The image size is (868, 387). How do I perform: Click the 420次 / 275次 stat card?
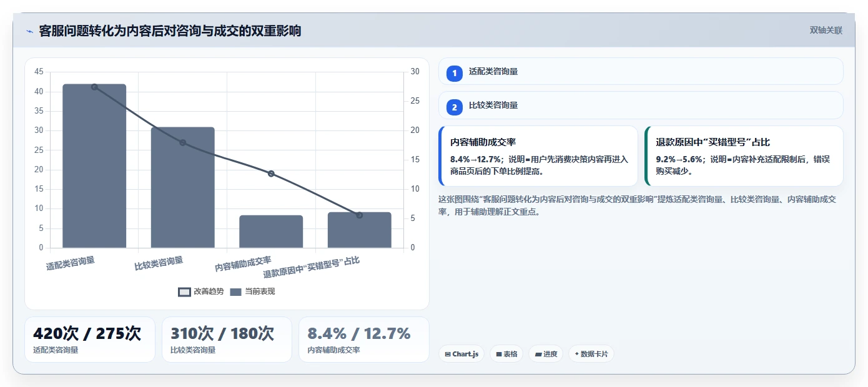pos(90,340)
